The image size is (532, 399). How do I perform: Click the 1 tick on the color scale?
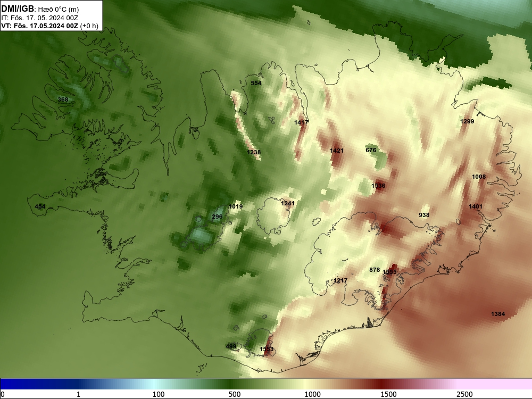[78, 394]
